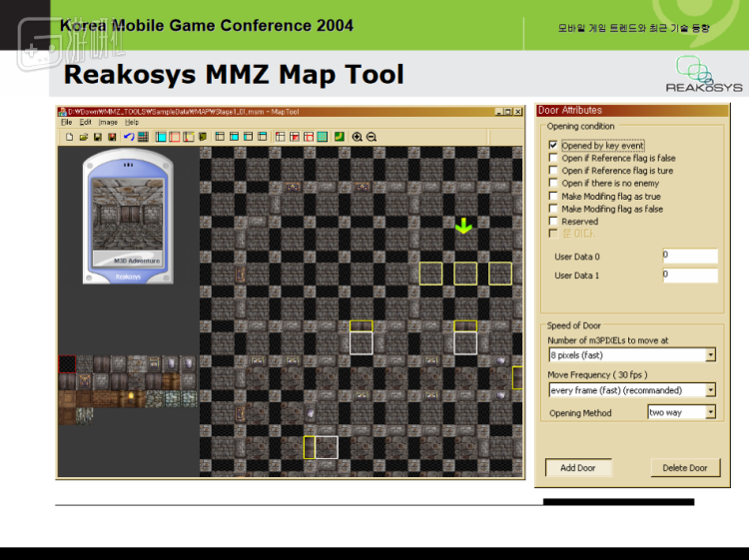Click the User Data 0 input field
Screen dimensions: 749x560
690,256
